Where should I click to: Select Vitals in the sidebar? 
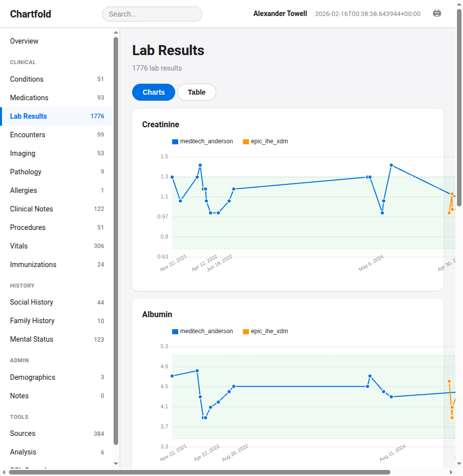pyautogui.click(x=19, y=246)
